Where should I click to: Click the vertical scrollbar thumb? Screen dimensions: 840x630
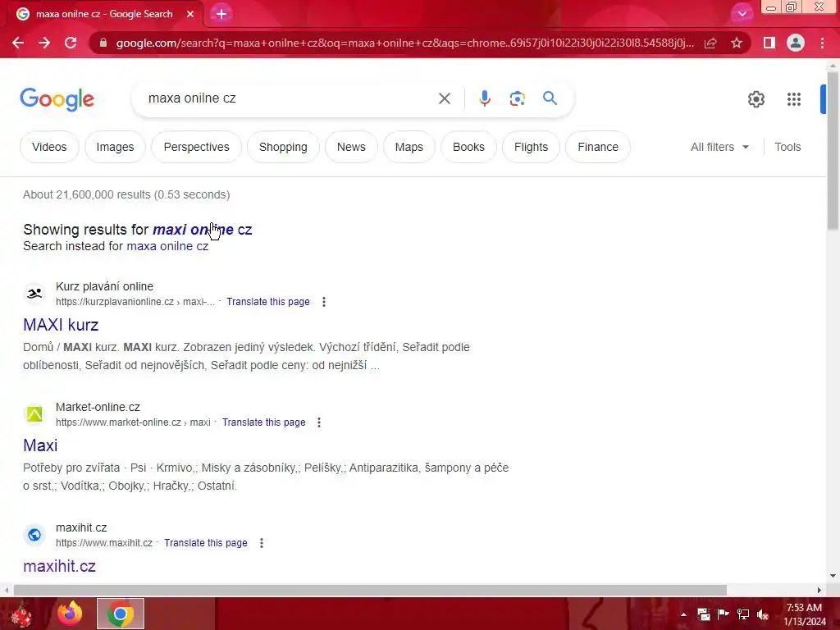[x=833, y=150]
